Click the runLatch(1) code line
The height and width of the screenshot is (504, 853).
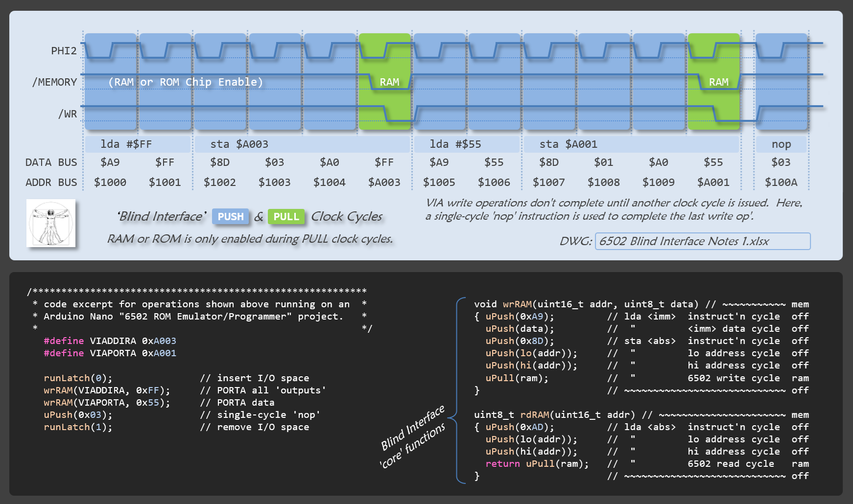pyautogui.click(x=78, y=427)
